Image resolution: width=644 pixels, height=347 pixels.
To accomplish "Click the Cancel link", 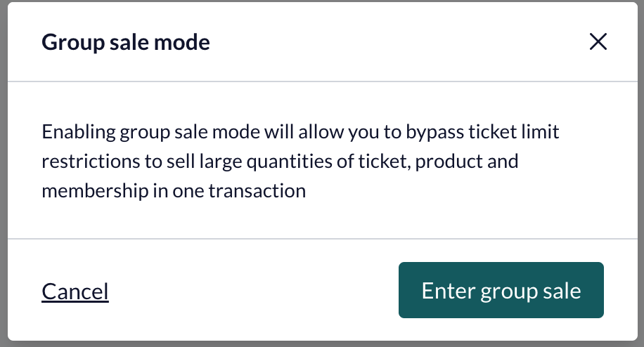I will click(75, 292).
